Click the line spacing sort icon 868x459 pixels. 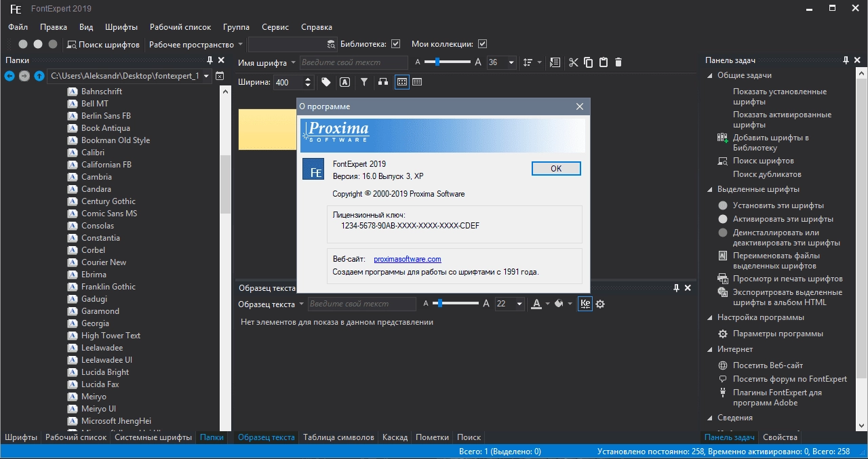[x=529, y=62]
